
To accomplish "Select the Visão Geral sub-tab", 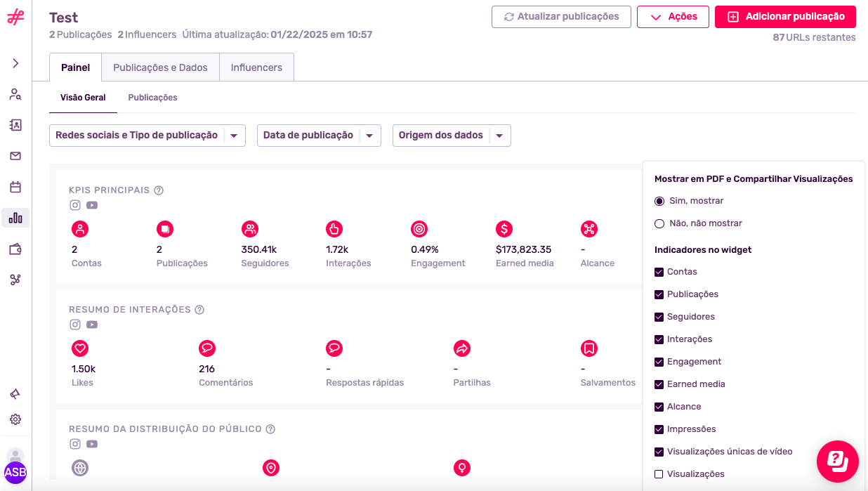I will [83, 98].
